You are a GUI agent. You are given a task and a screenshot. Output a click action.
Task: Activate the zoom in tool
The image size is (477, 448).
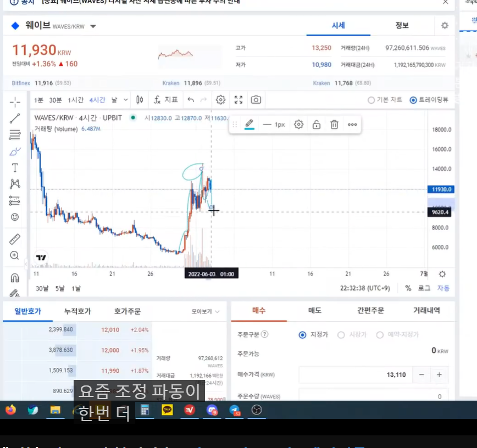tap(15, 255)
